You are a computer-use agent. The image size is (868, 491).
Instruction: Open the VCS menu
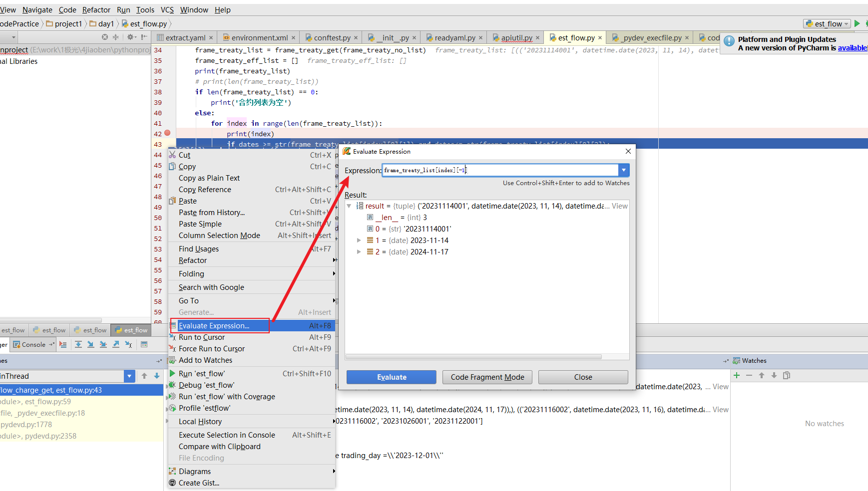pos(167,9)
